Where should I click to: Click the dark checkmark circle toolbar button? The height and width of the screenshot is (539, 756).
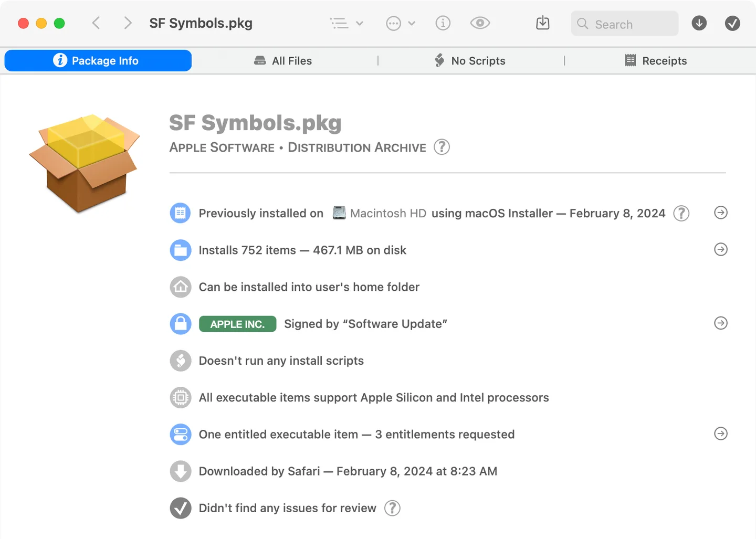click(x=732, y=23)
